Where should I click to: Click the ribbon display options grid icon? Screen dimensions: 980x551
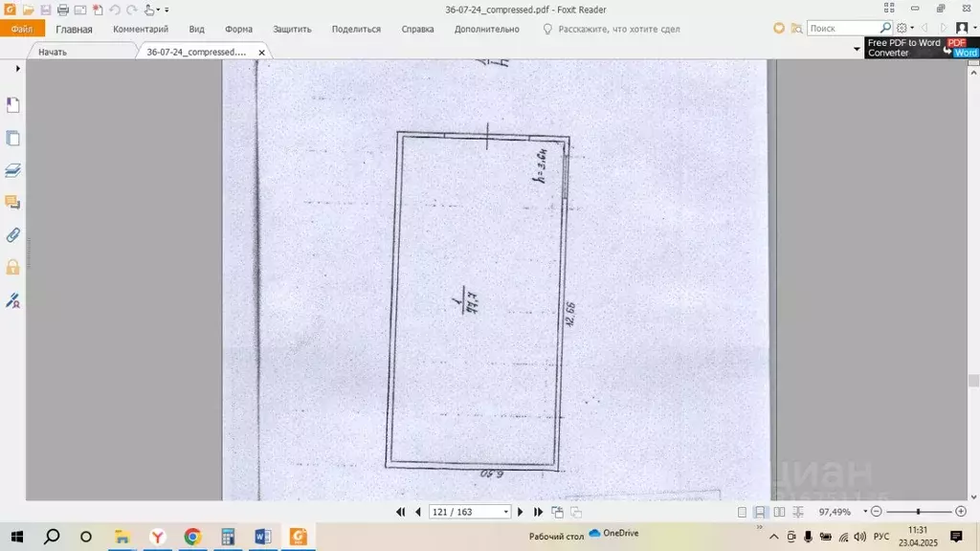pyautogui.click(x=889, y=8)
